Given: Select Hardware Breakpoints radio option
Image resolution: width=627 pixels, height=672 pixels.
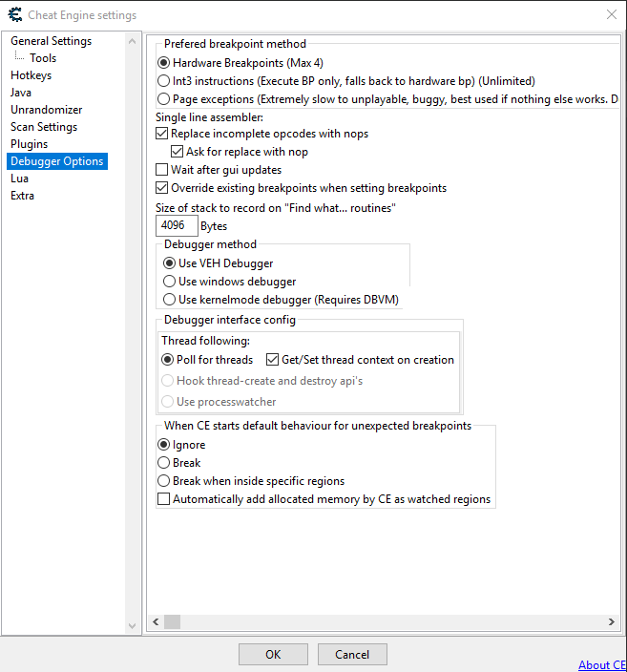Looking at the screenshot, I should click(x=164, y=63).
